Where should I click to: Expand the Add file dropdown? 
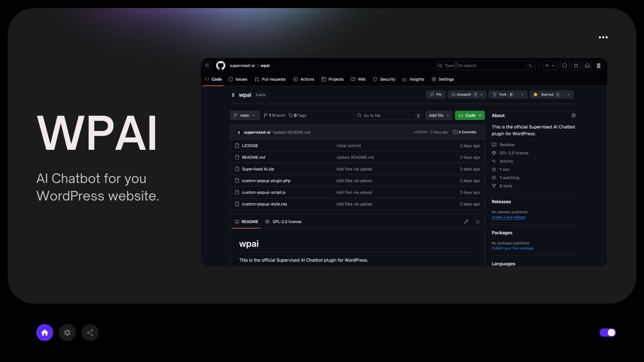coord(439,115)
